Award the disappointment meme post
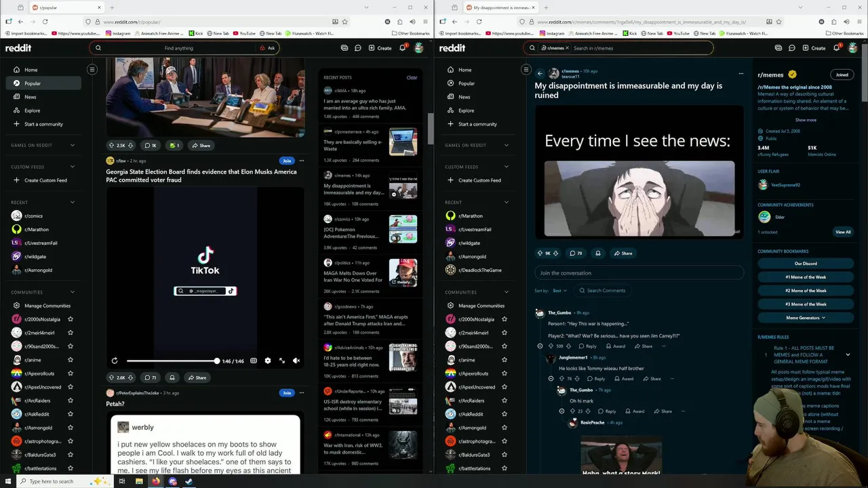868x488 pixels. coord(598,253)
